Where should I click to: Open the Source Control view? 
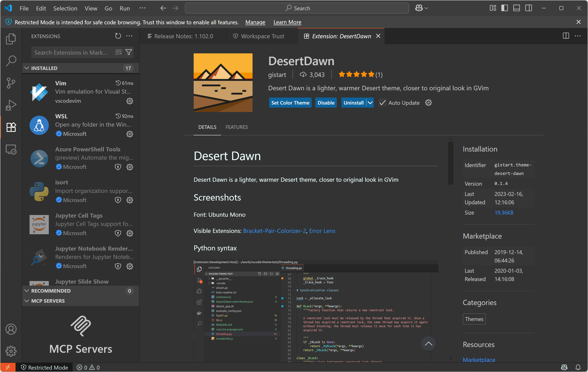[11, 83]
